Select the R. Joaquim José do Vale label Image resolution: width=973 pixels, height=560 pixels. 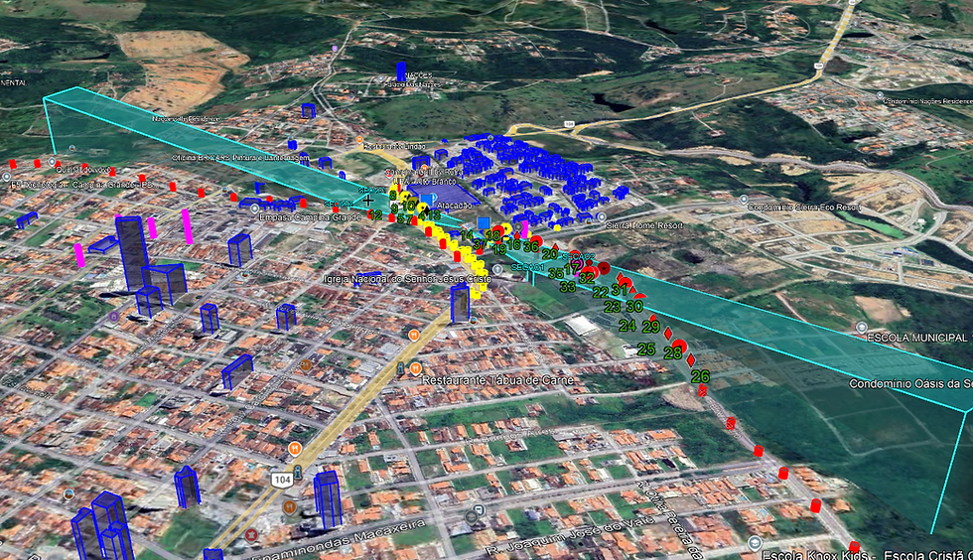[569, 534]
